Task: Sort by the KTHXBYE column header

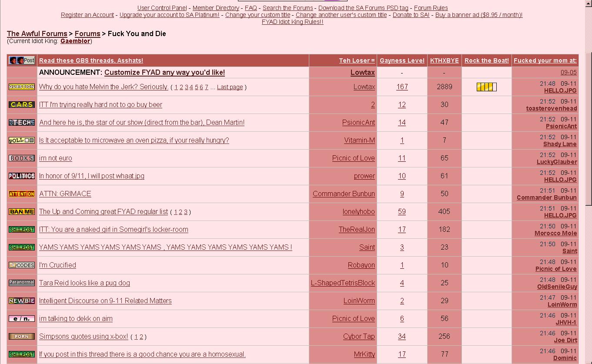Action: click(x=444, y=60)
